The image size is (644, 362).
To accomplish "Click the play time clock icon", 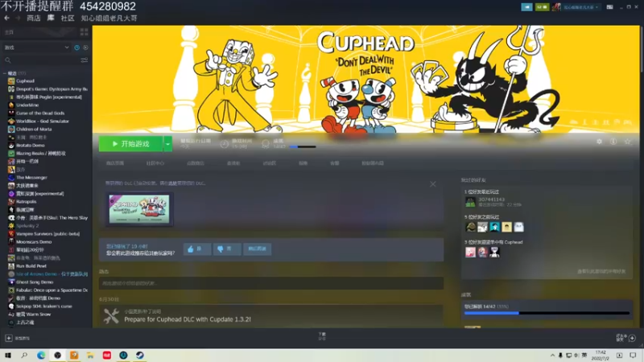I will [225, 144].
